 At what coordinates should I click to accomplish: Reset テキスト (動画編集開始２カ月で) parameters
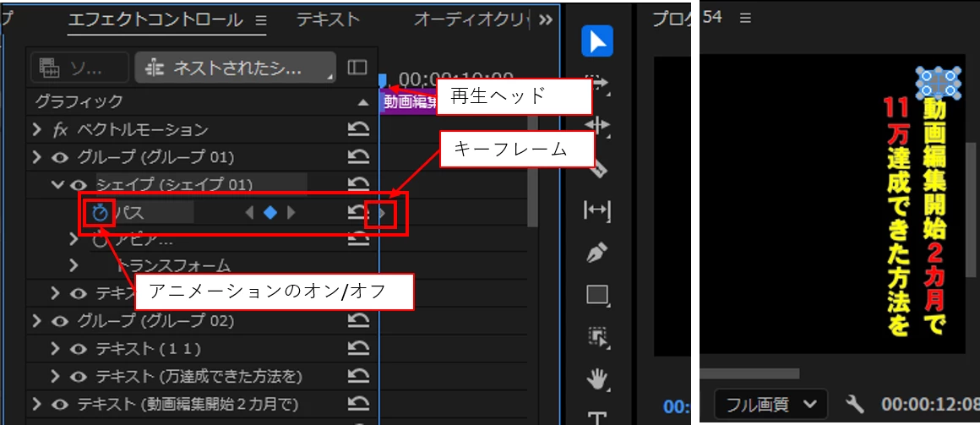[358, 405]
